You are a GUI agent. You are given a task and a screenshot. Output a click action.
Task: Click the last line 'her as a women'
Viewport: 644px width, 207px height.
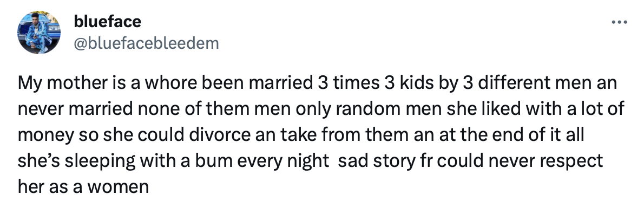(x=83, y=187)
